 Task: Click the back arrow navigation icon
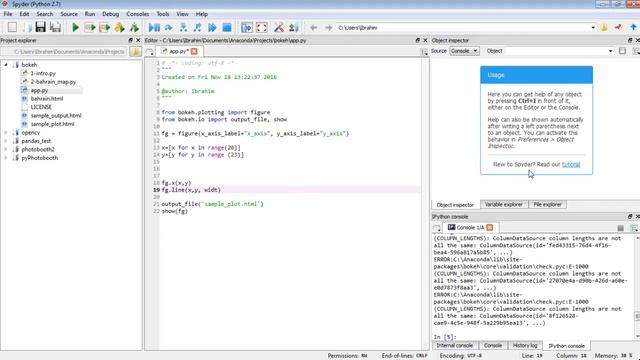(x=313, y=28)
